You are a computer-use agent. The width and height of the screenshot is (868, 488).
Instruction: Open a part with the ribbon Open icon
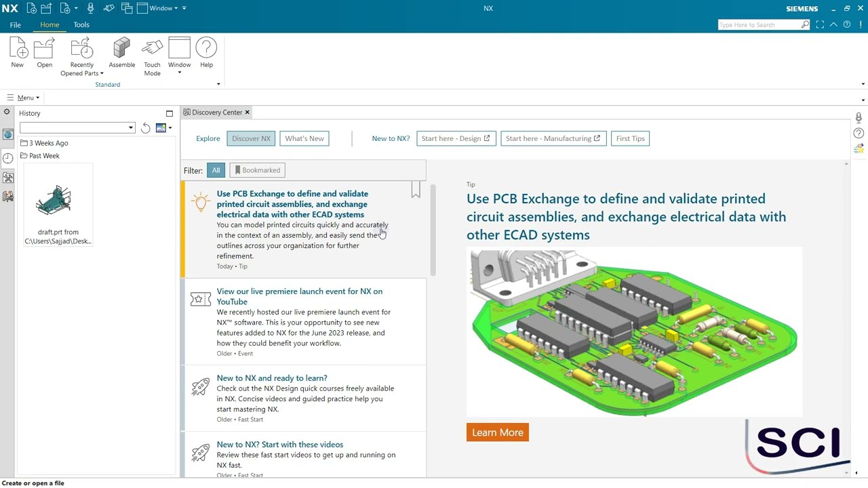pyautogui.click(x=44, y=49)
